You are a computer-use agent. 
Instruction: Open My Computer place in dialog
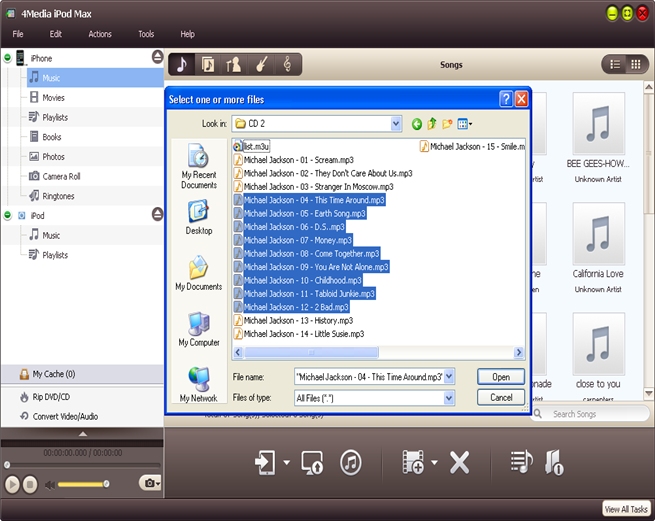[199, 329]
